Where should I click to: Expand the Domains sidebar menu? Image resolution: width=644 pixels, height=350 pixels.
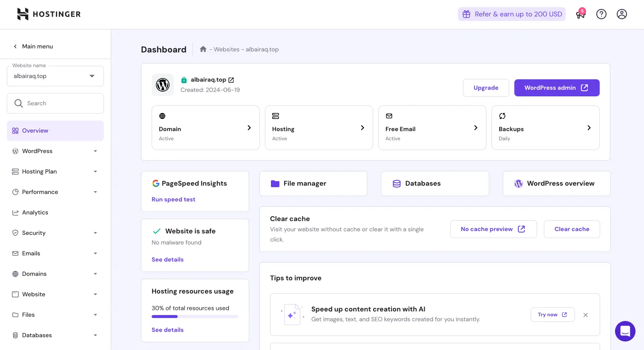click(95, 274)
